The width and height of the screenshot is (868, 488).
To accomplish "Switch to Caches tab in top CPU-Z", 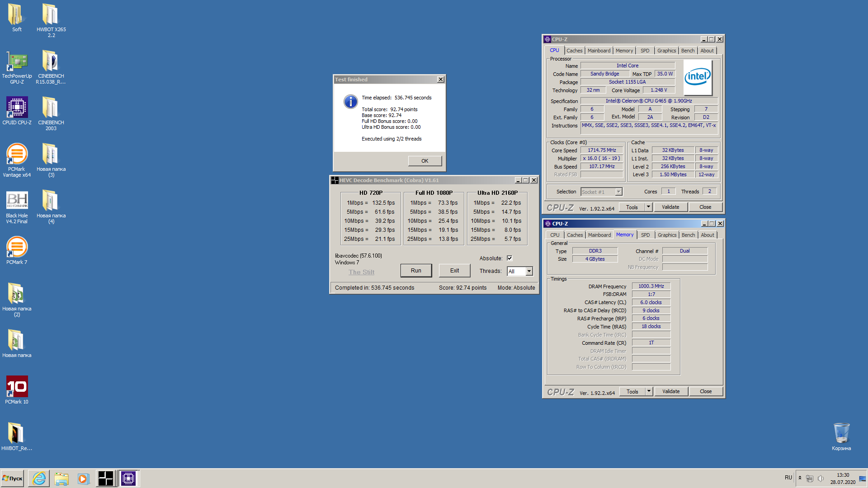I will coord(575,51).
